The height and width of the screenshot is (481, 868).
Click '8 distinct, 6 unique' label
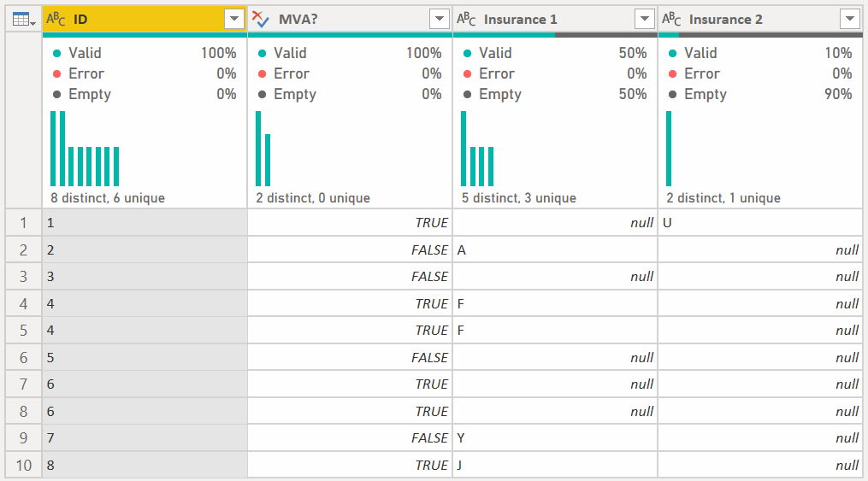108,198
